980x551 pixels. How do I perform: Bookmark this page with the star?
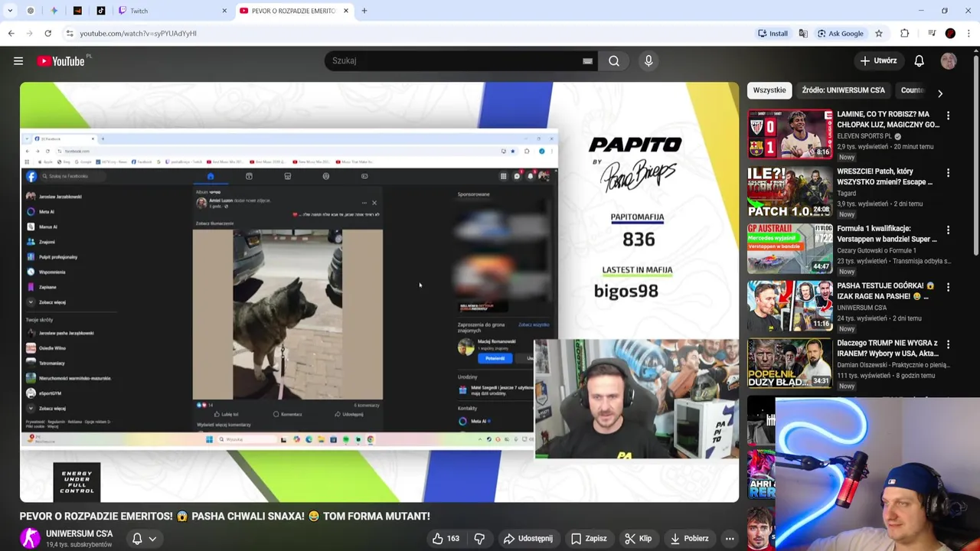point(879,34)
